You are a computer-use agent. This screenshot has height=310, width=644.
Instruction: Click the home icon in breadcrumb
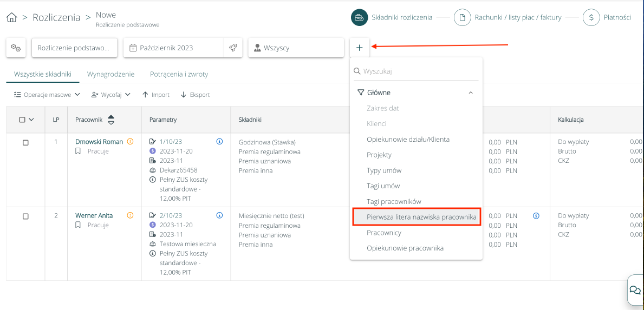tap(11, 17)
